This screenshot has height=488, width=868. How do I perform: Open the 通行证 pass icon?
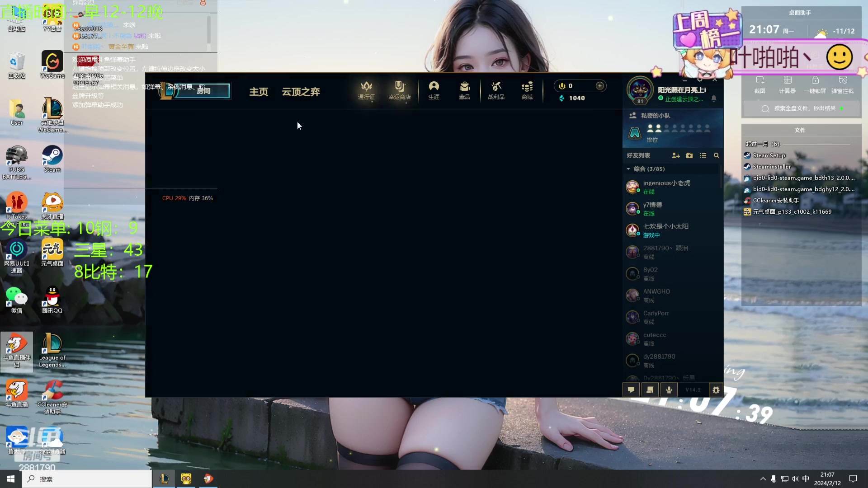[x=366, y=90]
